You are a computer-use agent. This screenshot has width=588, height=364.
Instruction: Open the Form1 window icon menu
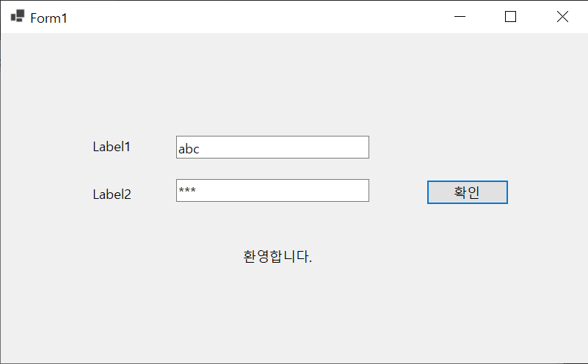click(x=17, y=16)
